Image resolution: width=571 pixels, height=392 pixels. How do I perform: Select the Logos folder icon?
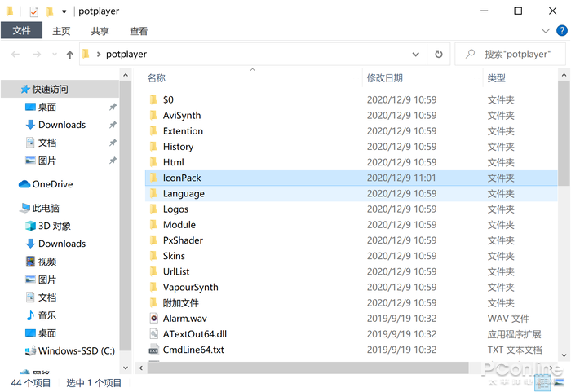[x=153, y=209]
